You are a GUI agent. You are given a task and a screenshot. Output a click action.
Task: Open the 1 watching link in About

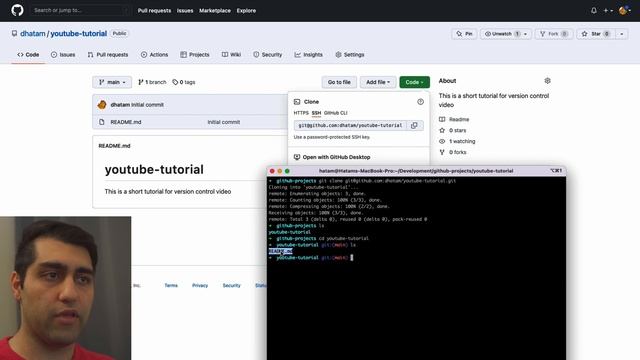[x=462, y=141]
